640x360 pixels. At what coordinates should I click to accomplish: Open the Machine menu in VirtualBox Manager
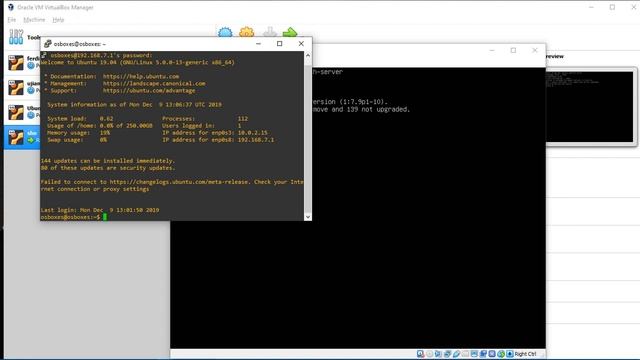pyautogui.click(x=34, y=20)
